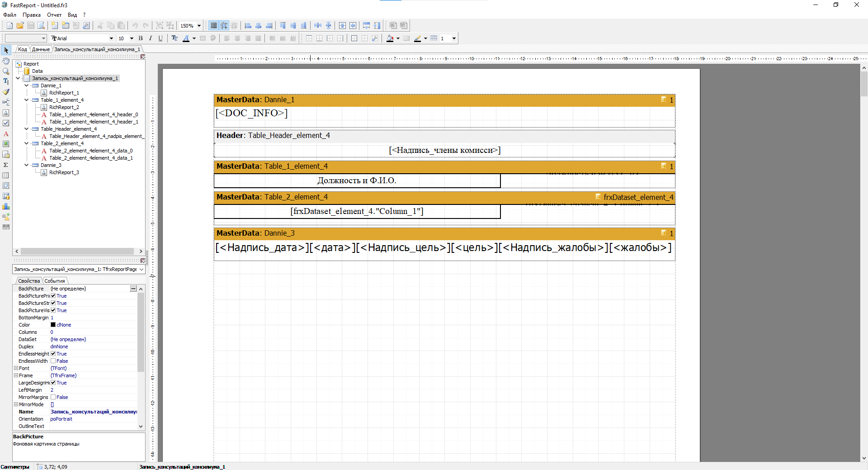The image size is (868, 470).
Task: Select the Edit text tool
Action: point(6,81)
